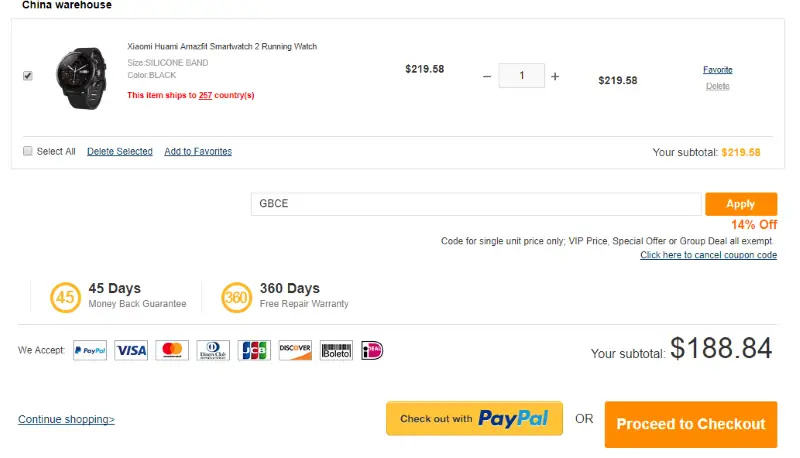Viewport: 800px width, 458px height.
Task: Tick the Select All checkbox
Action: [x=28, y=151]
